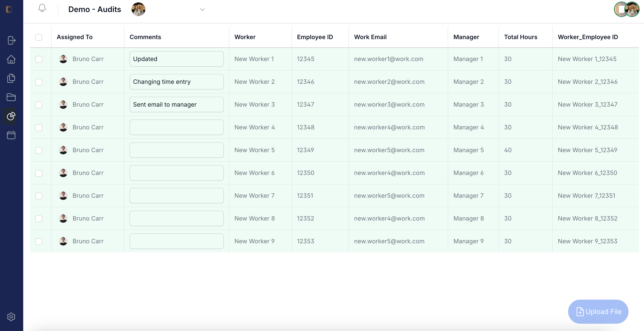Toggle checkbox for New Worker 1 row
Viewport: 644px width, 331px height.
point(38,59)
